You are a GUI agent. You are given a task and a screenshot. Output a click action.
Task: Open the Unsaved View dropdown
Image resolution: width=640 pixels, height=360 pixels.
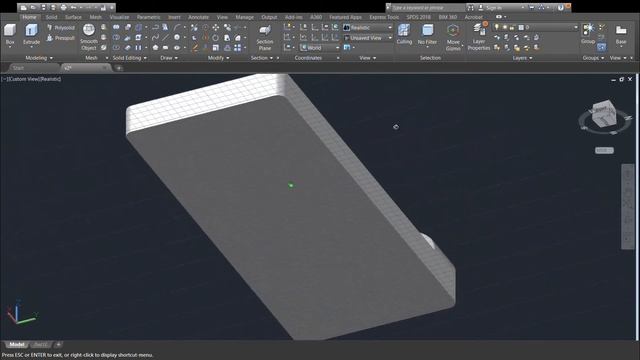point(368,38)
